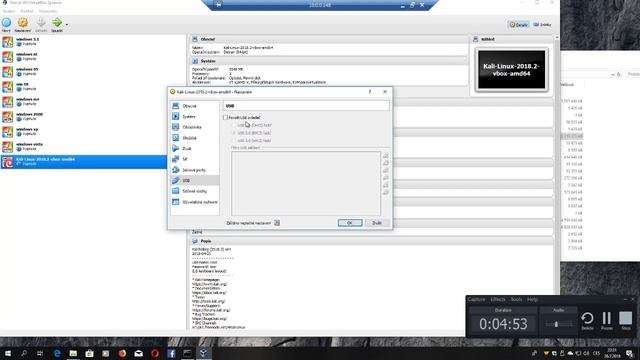Open the Windows Start button
The width and height of the screenshot is (640, 360).
tap(7, 353)
